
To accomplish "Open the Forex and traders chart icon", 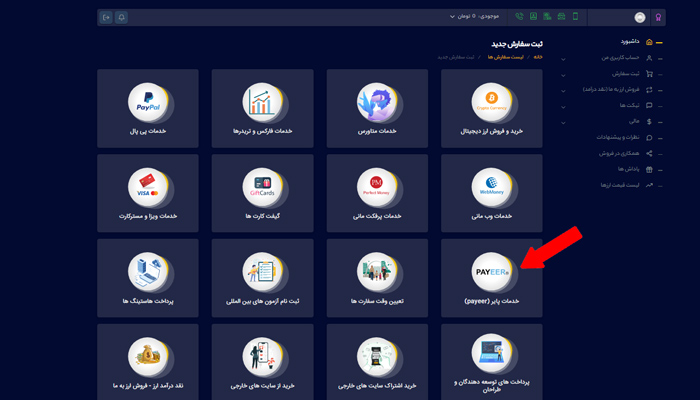I will coord(262,103).
